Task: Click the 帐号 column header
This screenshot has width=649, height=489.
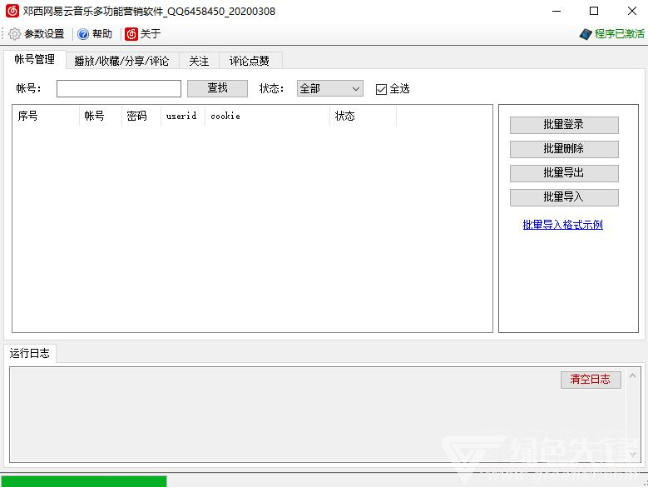Action: pos(101,116)
